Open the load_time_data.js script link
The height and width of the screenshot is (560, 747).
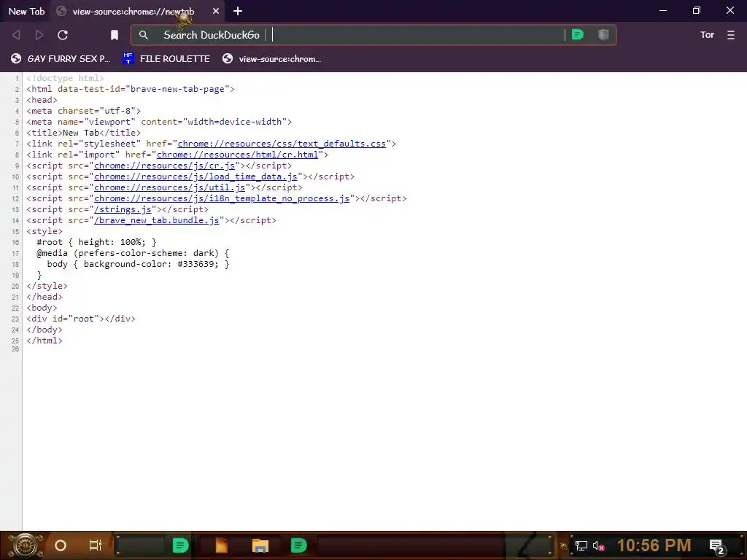pyautogui.click(x=196, y=176)
